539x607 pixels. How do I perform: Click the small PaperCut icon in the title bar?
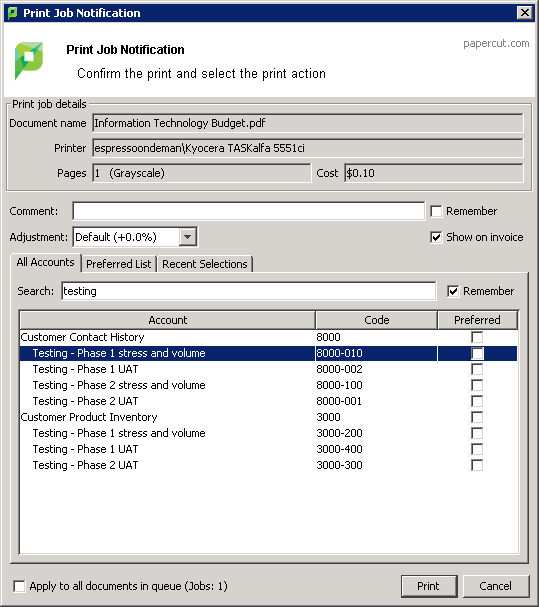pos(12,13)
